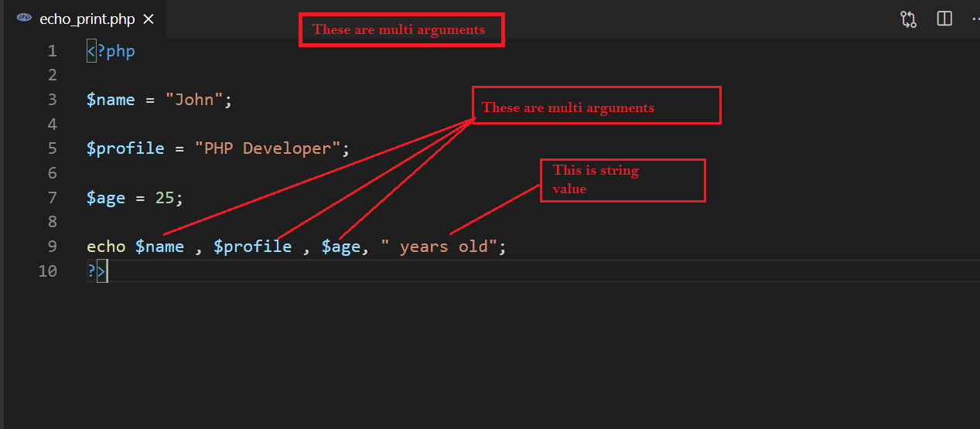Click $name in the echo statement
This screenshot has height=429, width=980.
pos(159,247)
